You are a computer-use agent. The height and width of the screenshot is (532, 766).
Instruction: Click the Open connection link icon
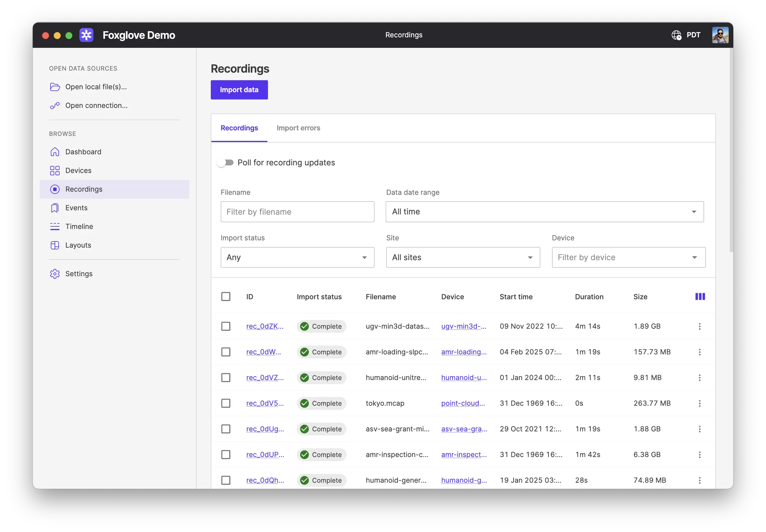[55, 105]
